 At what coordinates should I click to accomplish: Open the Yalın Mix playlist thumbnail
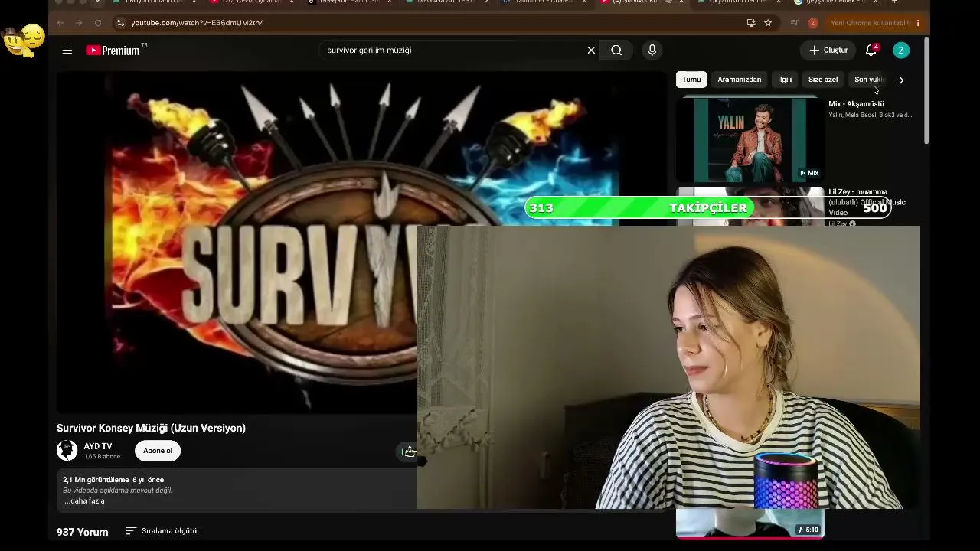click(750, 139)
